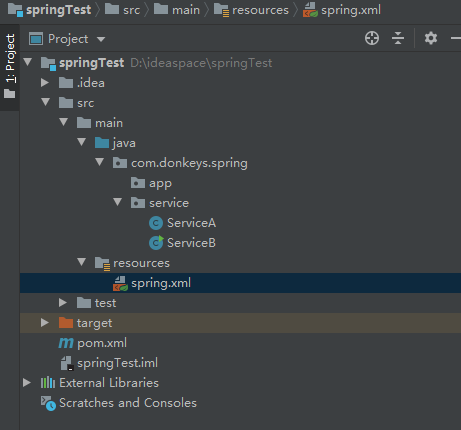Click the Maven pom.xml icon
Image resolution: width=461 pixels, height=430 pixels.
66,343
